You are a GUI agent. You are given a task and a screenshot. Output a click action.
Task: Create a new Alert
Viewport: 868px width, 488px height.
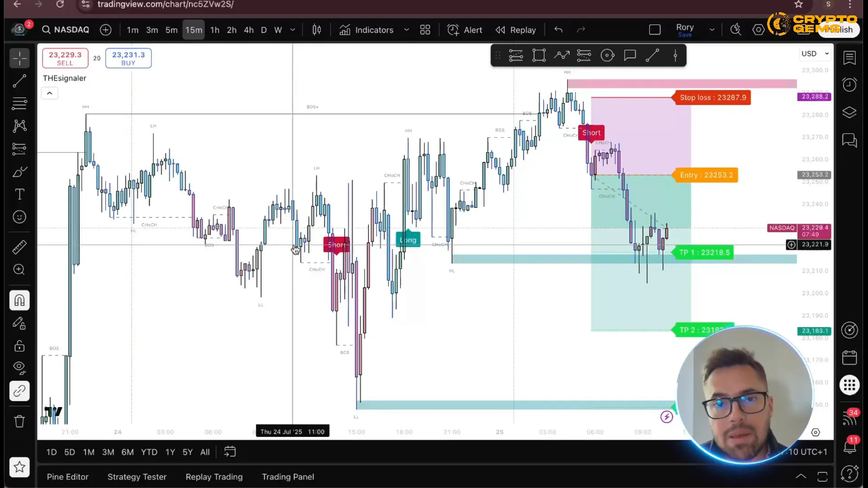(x=465, y=30)
